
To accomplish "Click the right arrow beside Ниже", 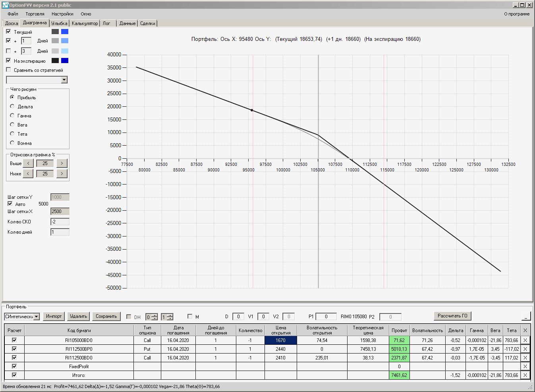I will [x=62, y=173].
